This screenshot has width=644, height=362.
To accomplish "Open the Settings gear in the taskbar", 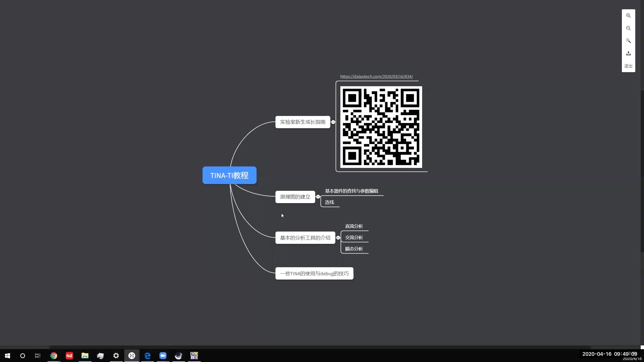I will [116, 356].
